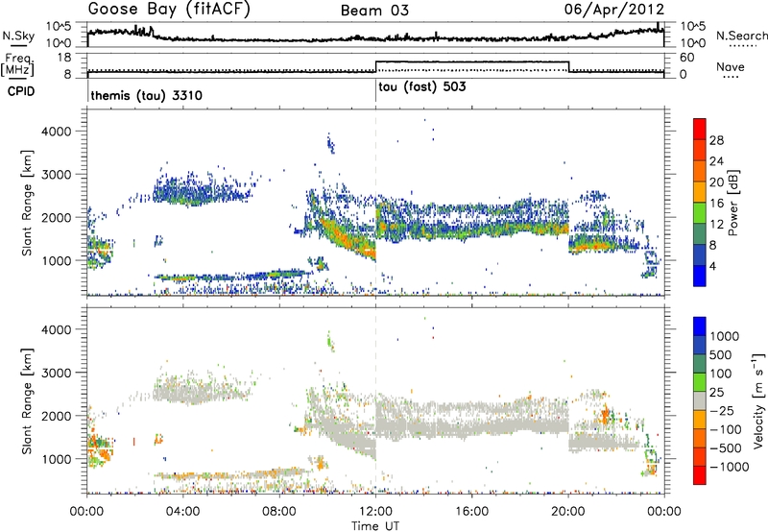Select "Slant Range [km]" label of velocity panel
This screenshot has width=768, height=532.
click(27, 400)
